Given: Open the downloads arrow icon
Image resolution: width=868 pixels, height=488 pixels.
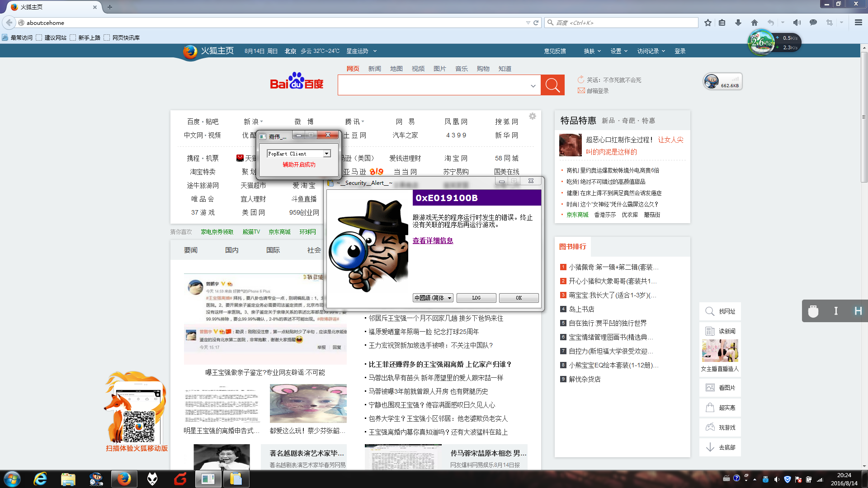Looking at the screenshot, I should (738, 23).
